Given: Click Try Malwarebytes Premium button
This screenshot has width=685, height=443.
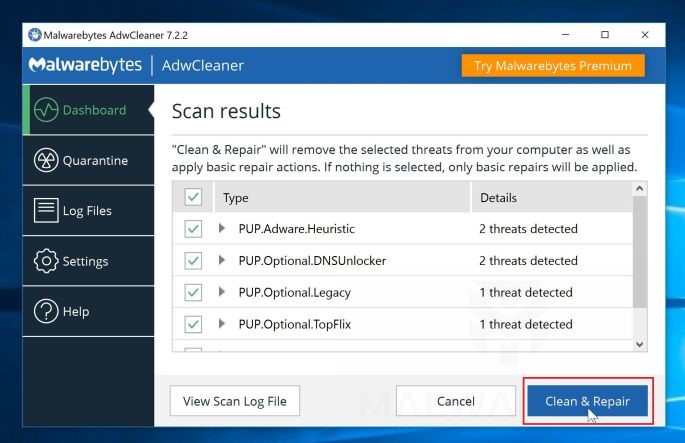Looking at the screenshot, I should 553,66.
